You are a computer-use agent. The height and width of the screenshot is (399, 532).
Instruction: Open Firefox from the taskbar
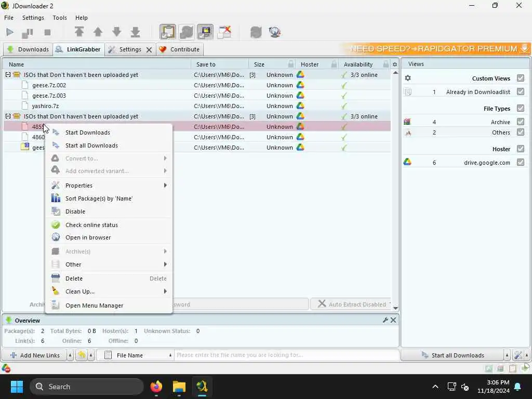point(156,387)
